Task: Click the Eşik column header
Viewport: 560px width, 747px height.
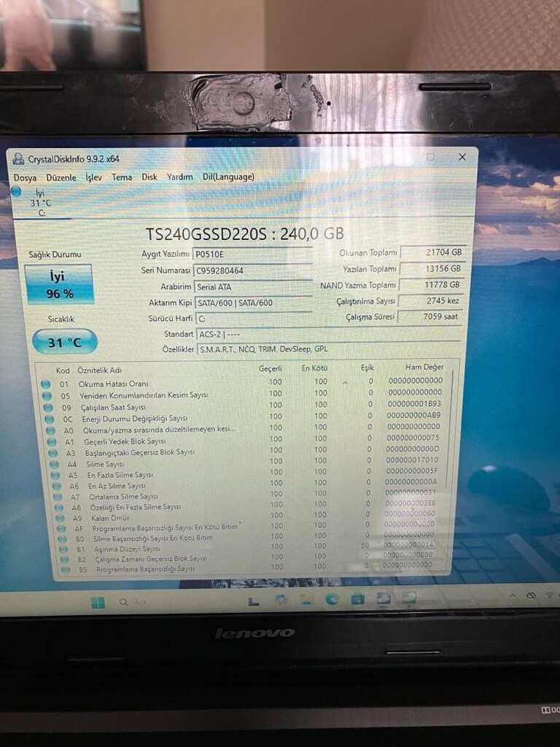Action: (367, 368)
